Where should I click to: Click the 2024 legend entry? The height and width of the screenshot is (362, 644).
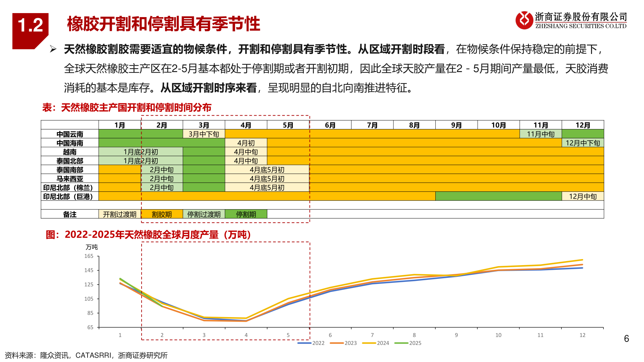click(376, 343)
